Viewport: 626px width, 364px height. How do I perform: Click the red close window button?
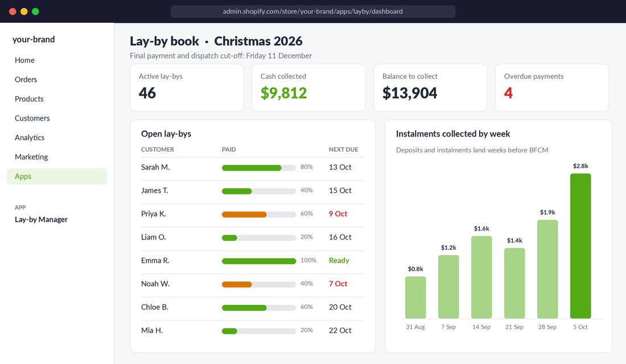pos(13,11)
